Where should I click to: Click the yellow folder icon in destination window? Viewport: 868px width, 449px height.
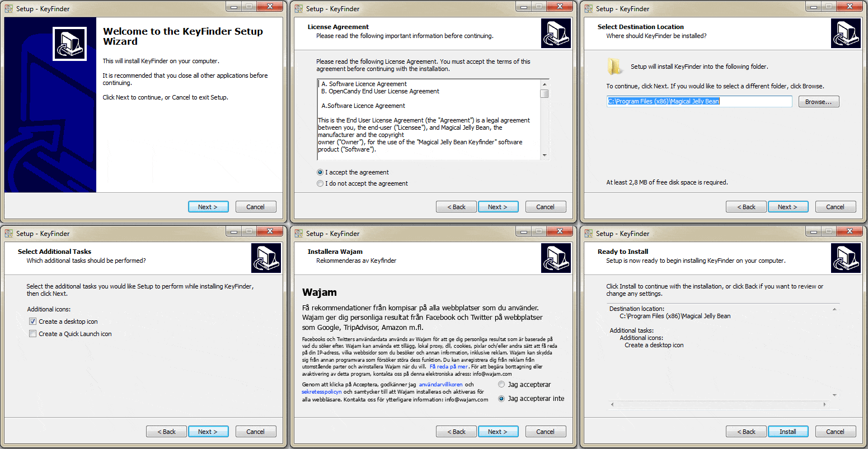[x=615, y=67]
